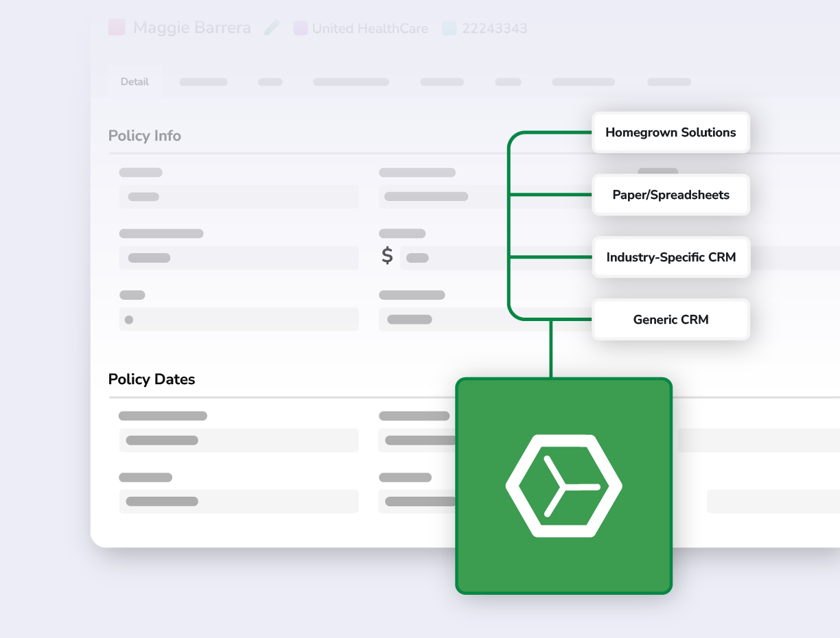Click the pencil edit icon beside Maggie Barrera

[272, 28]
